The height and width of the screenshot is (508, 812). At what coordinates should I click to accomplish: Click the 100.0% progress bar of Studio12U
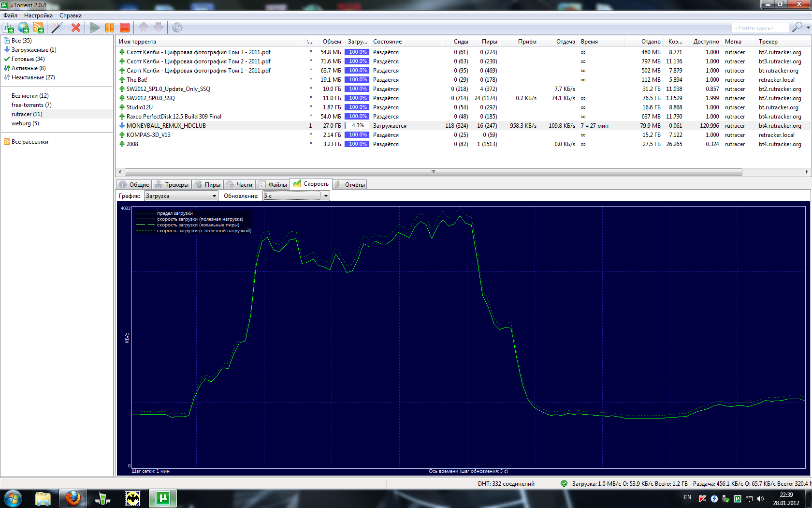click(x=357, y=107)
